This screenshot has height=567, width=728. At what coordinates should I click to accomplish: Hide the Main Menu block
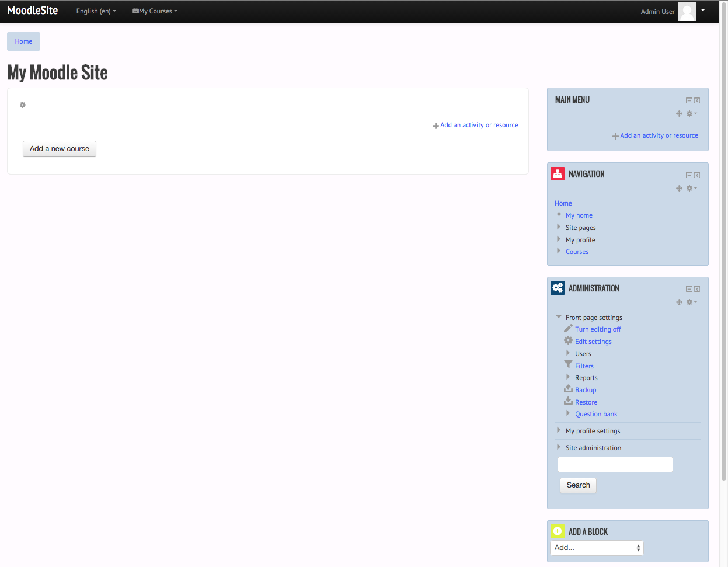(689, 100)
